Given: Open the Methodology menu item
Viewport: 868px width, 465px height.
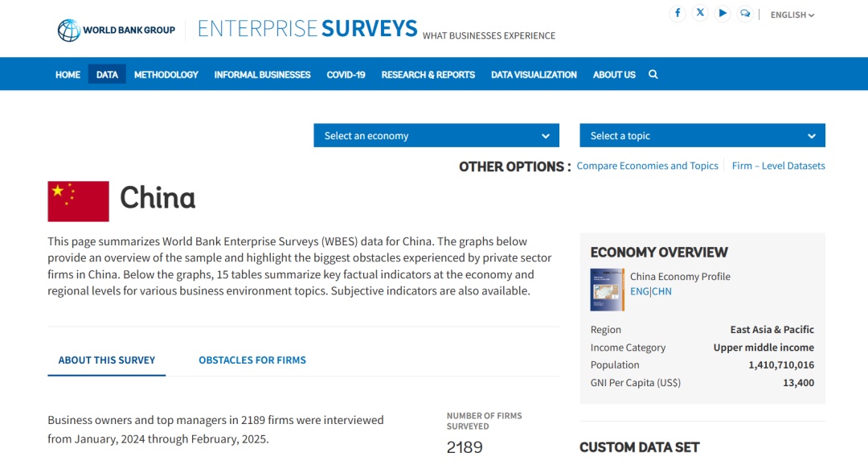Looking at the screenshot, I should [166, 75].
